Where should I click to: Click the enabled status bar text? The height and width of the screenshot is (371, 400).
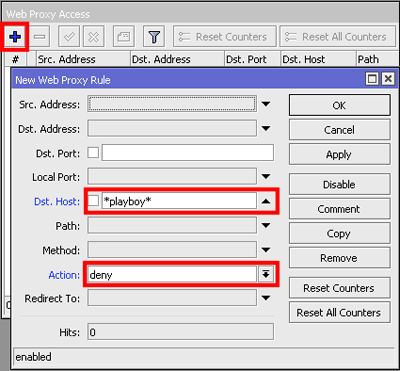34,357
